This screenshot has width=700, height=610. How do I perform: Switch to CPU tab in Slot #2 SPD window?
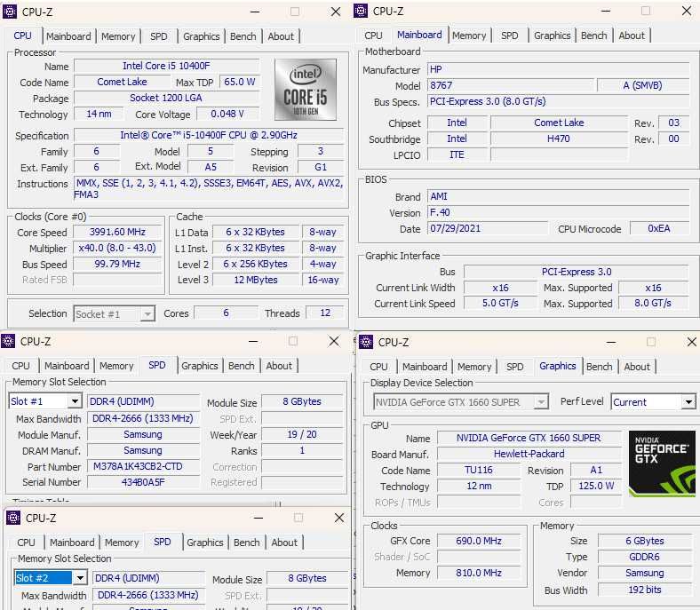click(x=27, y=543)
